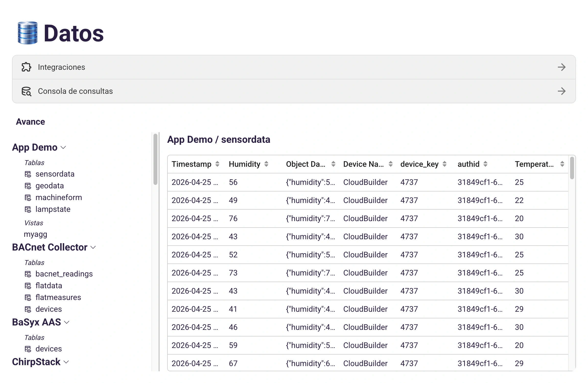
Task: Sort by Object Data column arrows
Action: point(333,164)
